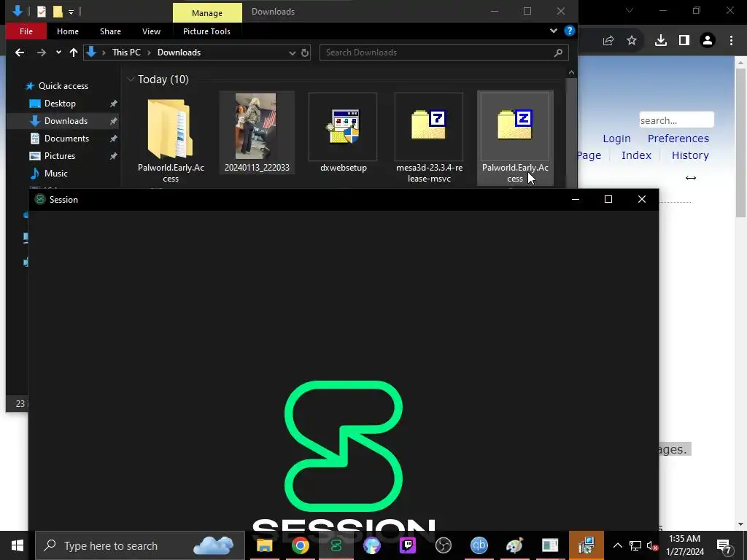Open the Picture Tools tab

pos(206,31)
